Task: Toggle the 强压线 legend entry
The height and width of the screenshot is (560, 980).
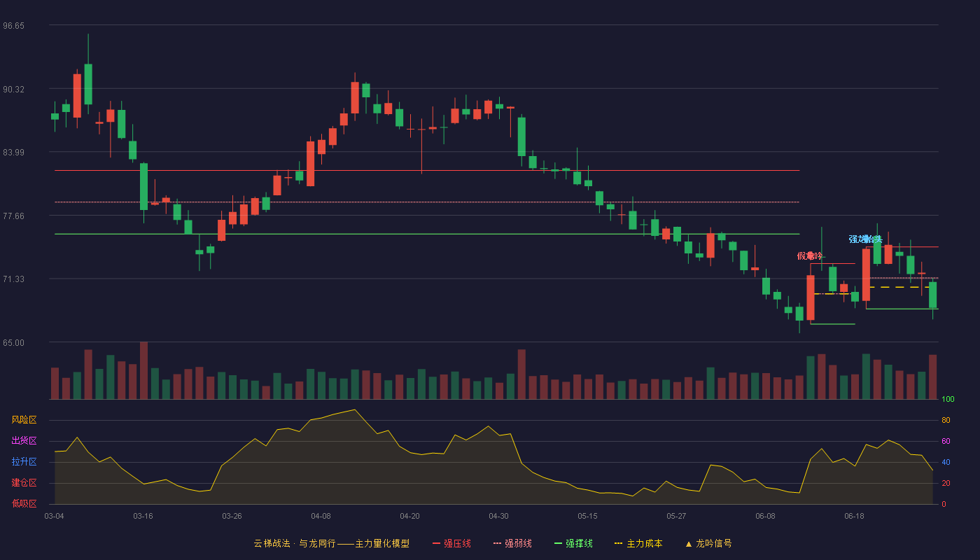Action: (x=451, y=543)
